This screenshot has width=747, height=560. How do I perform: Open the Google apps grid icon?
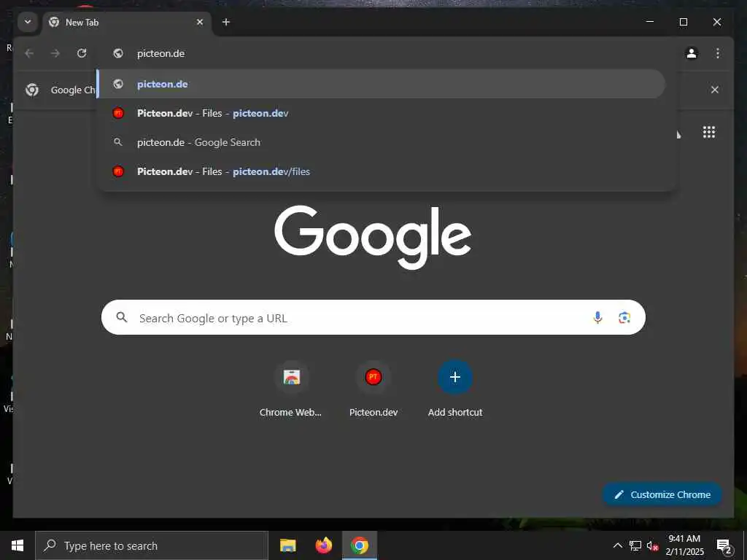[x=709, y=132]
